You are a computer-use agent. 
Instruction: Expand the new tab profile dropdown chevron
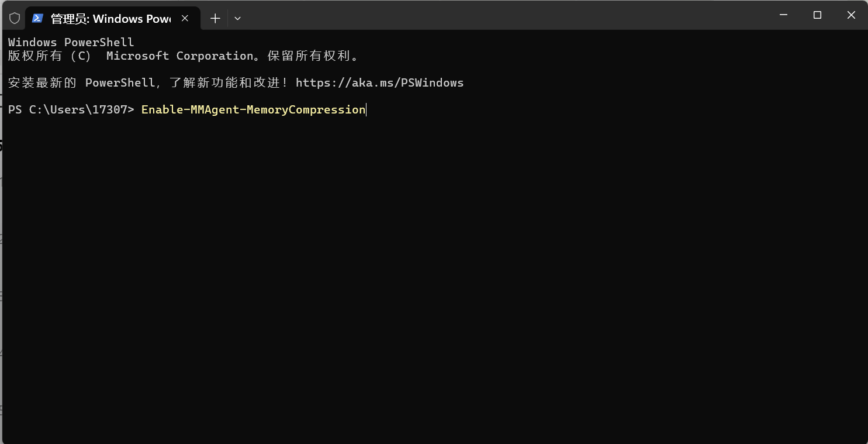237,18
